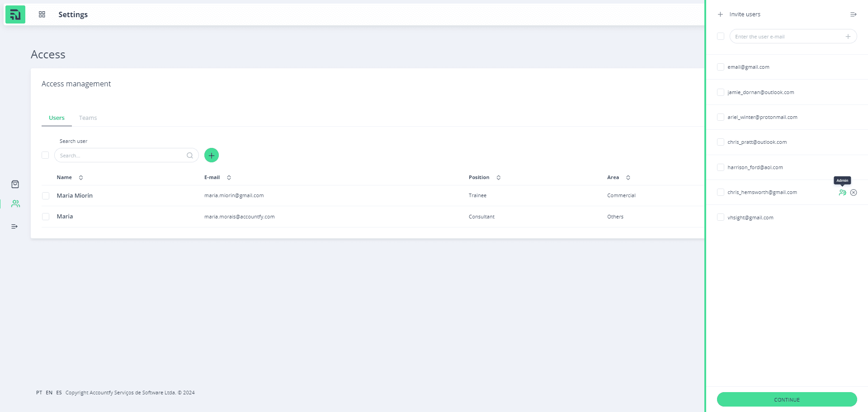Click the Accountfy logo icon
Viewport: 868px width, 412px height.
(15, 14)
